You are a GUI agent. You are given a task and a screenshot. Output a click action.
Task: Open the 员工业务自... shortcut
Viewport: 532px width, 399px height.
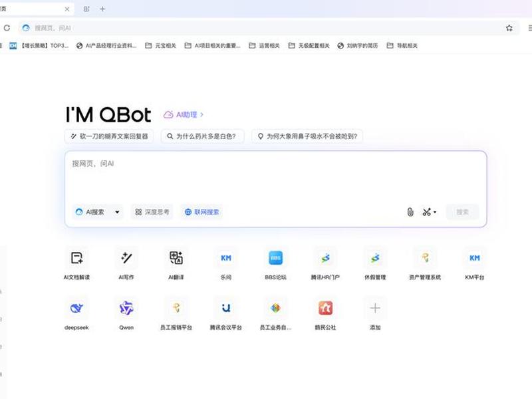coord(275,314)
